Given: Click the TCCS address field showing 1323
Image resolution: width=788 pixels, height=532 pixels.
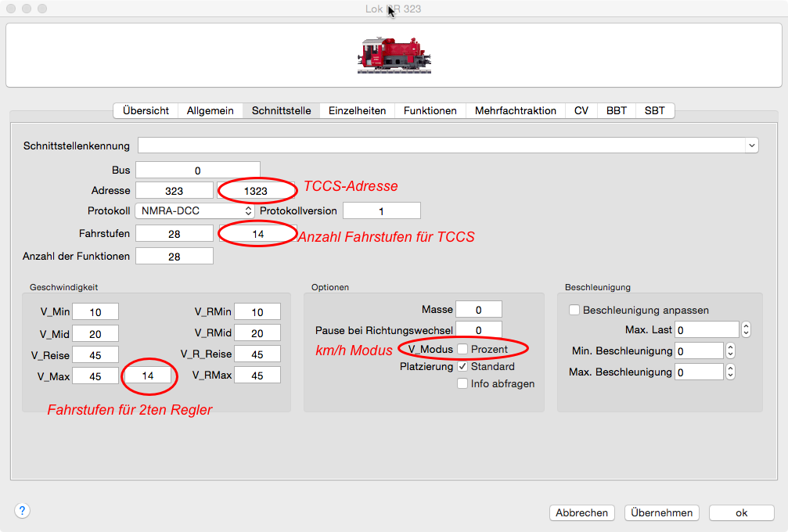Looking at the screenshot, I should click(256, 191).
